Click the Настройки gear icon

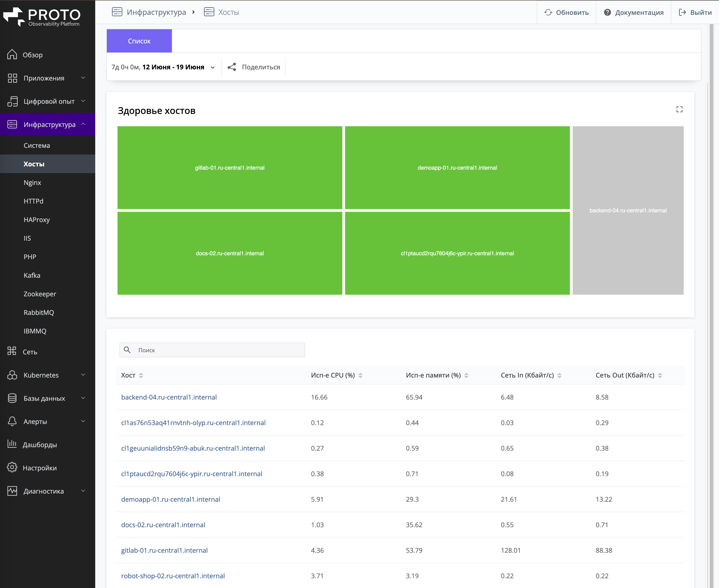(12, 467)
